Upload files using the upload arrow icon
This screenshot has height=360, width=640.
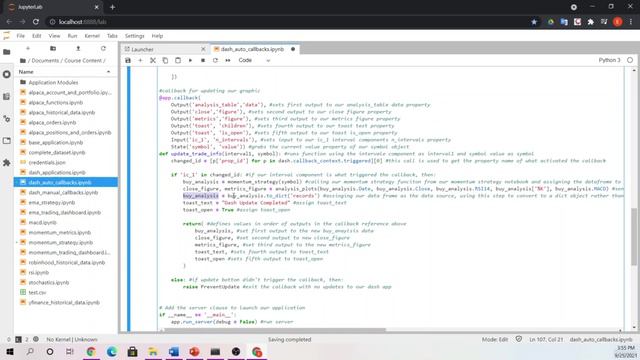(x=78, y=49)
